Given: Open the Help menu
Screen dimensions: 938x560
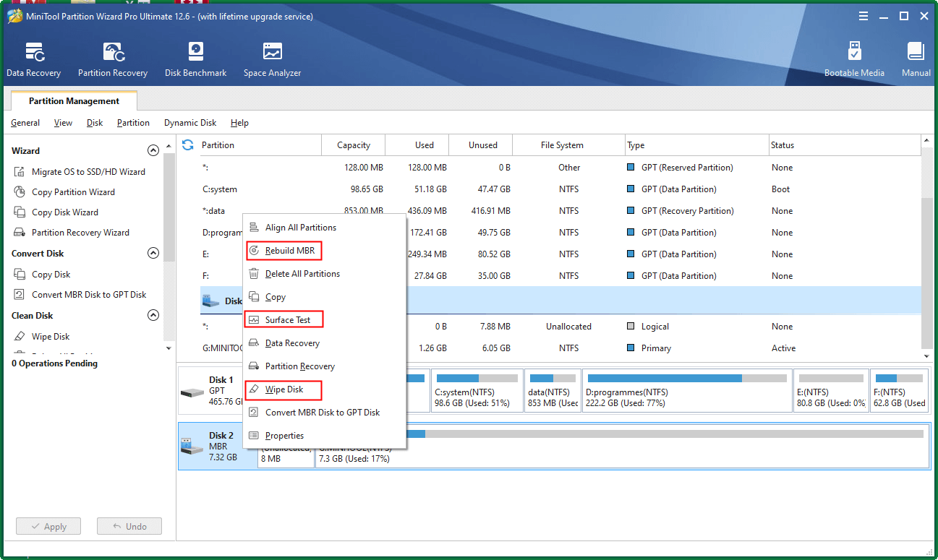Looking at the screenshot, I should 239,123.
